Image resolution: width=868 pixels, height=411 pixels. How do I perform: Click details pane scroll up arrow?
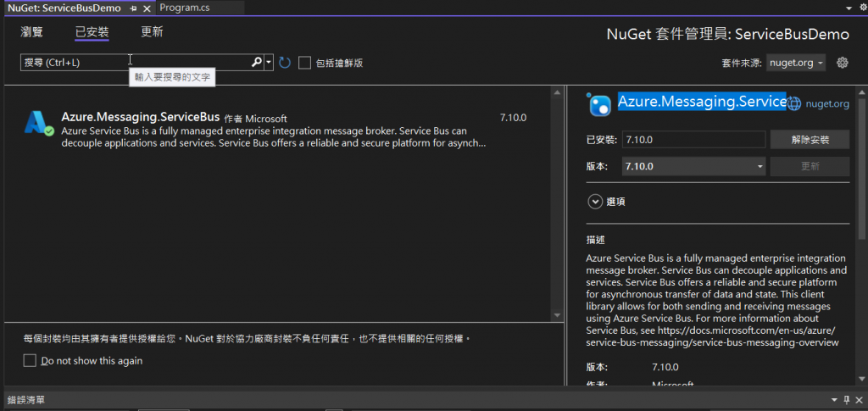pyautogui.click(x=861, y=92)
